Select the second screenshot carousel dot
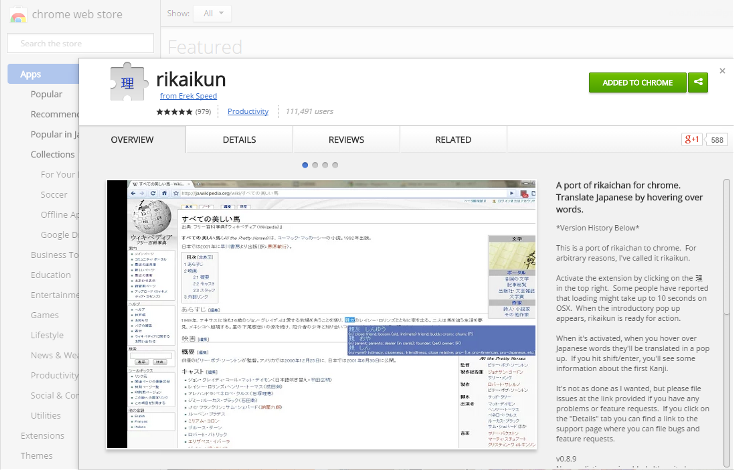The width and height of the screenshot is (734, 470). click(315, 165)
